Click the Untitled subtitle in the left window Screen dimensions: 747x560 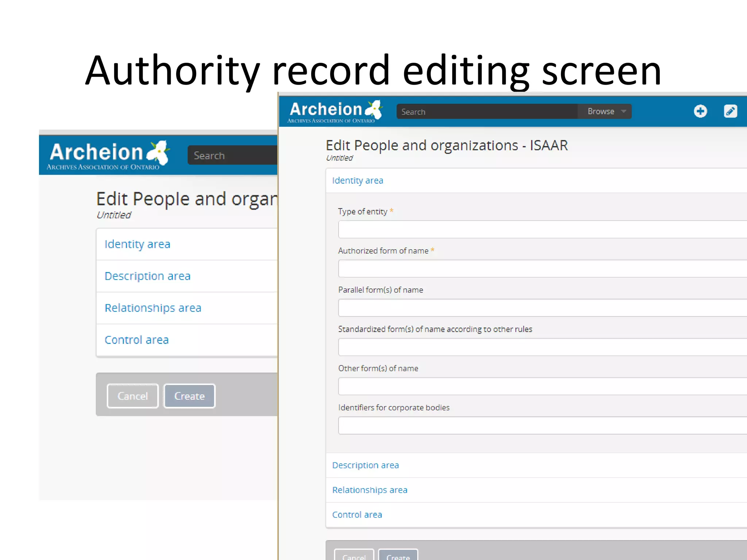tap(114, 215)
